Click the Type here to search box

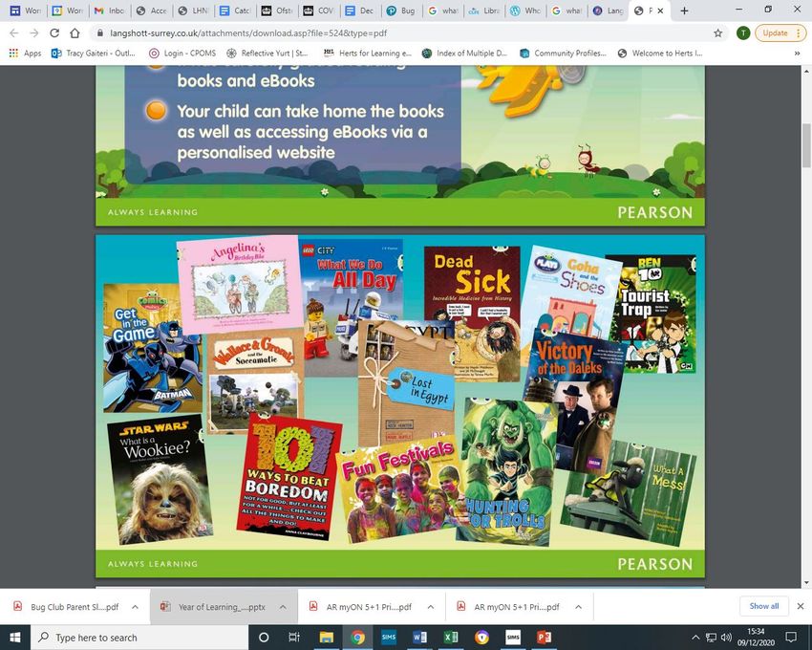[139, 637]
